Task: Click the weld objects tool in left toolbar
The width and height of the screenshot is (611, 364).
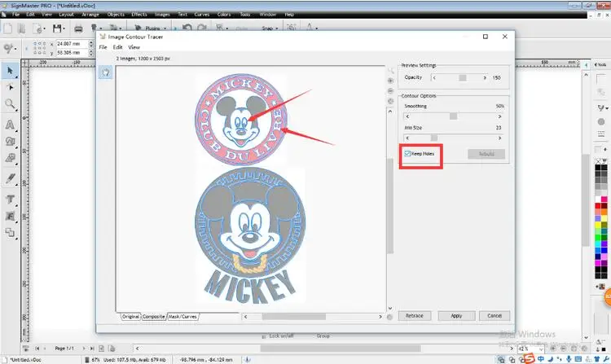Action: coord(10,233)
